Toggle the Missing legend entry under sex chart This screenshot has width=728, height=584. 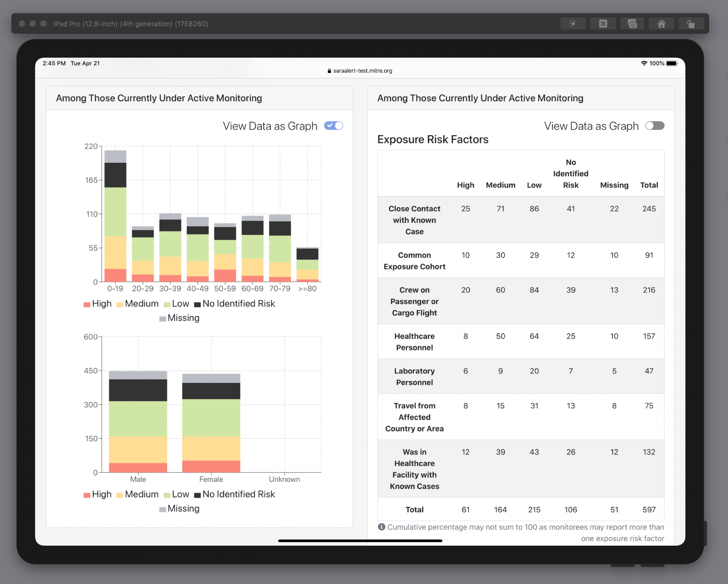pyautogui.click(x=179, y=508)
